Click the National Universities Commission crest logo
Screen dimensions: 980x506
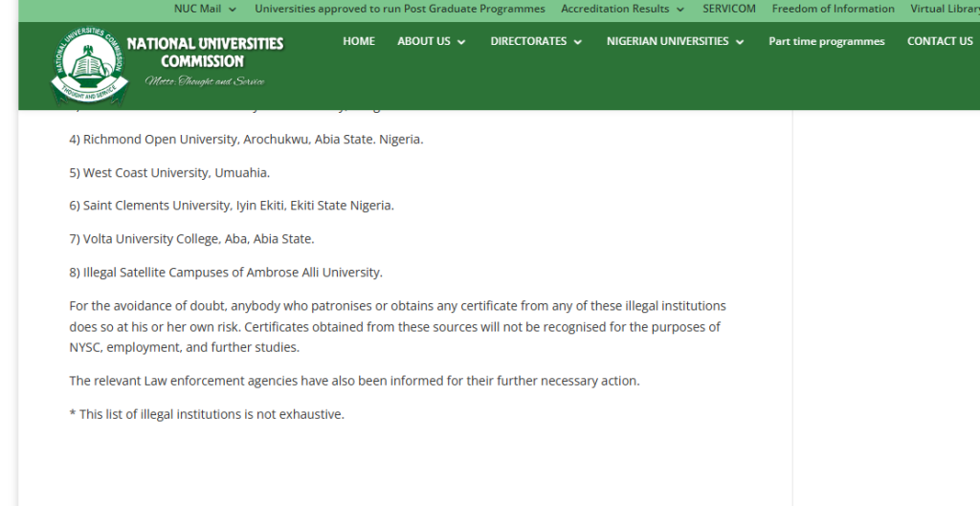point(88,64)
